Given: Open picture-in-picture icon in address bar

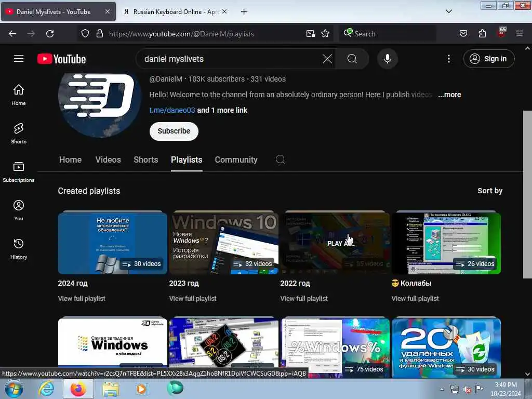Looking at the screenshot, I should (x=311, y=34).
